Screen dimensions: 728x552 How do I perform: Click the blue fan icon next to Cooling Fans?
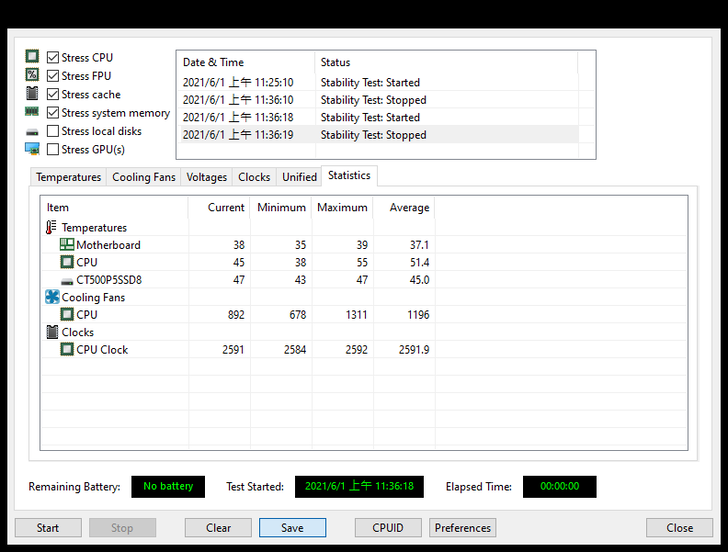point(53,297)
